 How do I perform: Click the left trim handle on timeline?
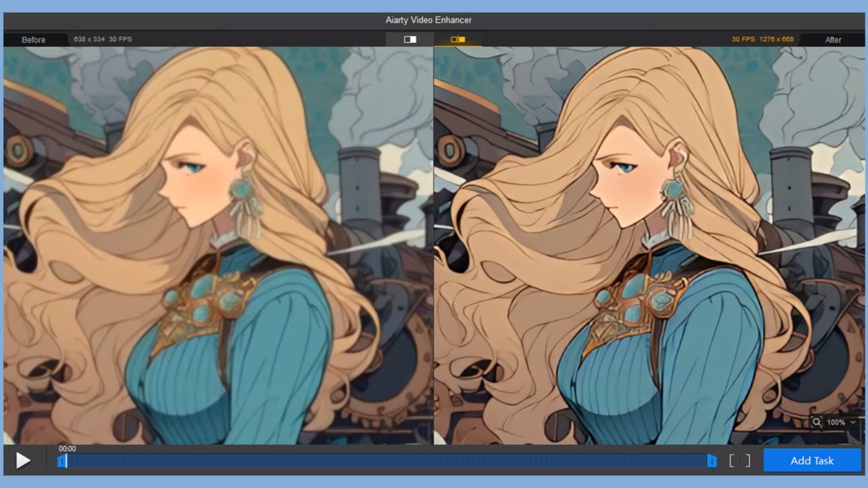click(x=62, y=461)
